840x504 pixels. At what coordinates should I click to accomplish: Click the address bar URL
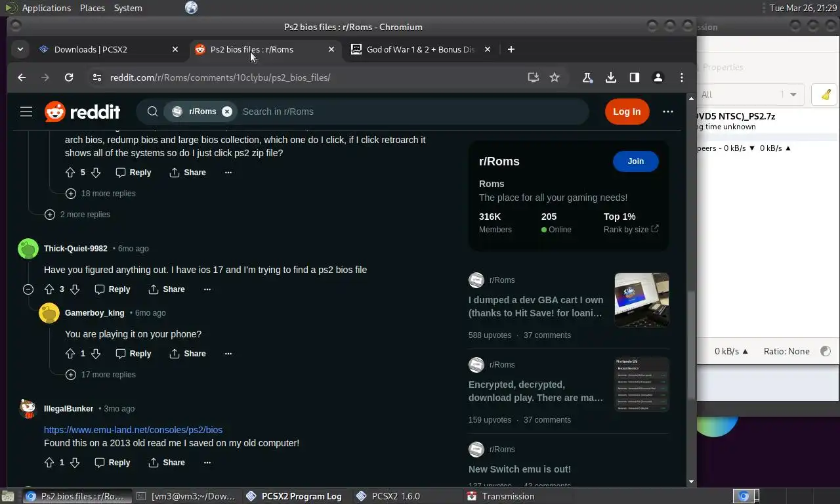point(220,77)
